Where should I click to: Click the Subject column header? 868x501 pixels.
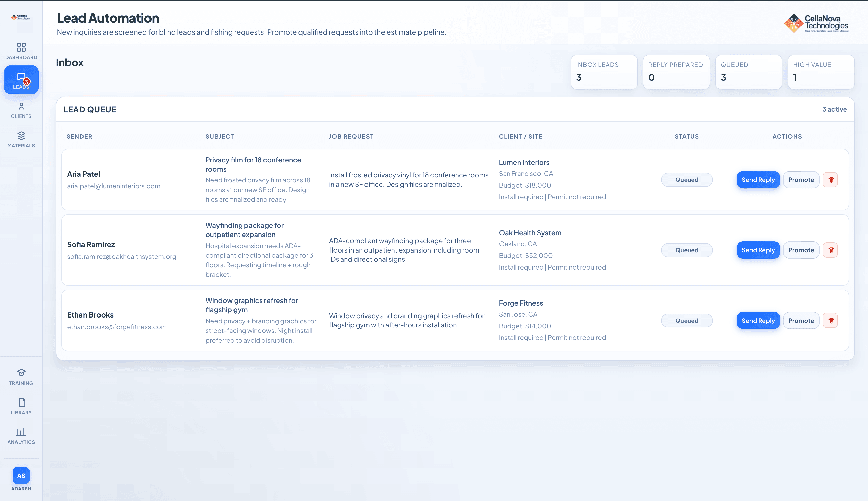point(220,136)
